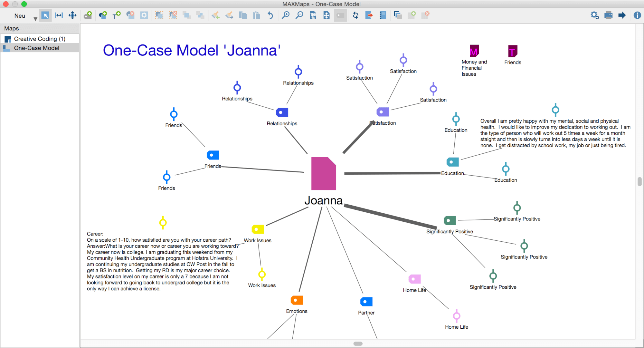Copy format with left-arrow brush
The height and width of the screenshot is (348, 644).
215,15
